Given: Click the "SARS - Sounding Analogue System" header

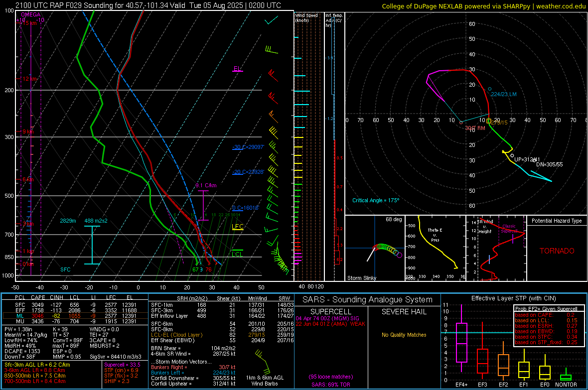Looking at the screenshot, I should click(367, 300).
